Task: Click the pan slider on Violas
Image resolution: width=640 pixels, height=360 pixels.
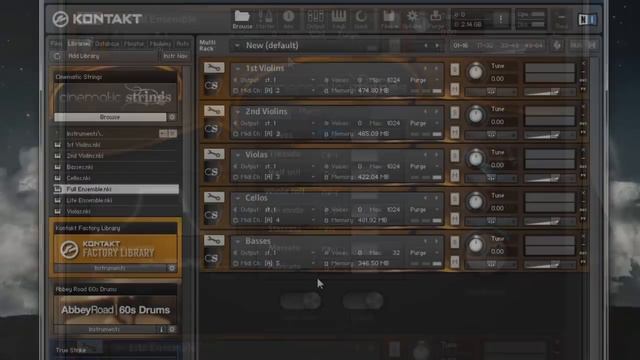Action: coord(491,178)
